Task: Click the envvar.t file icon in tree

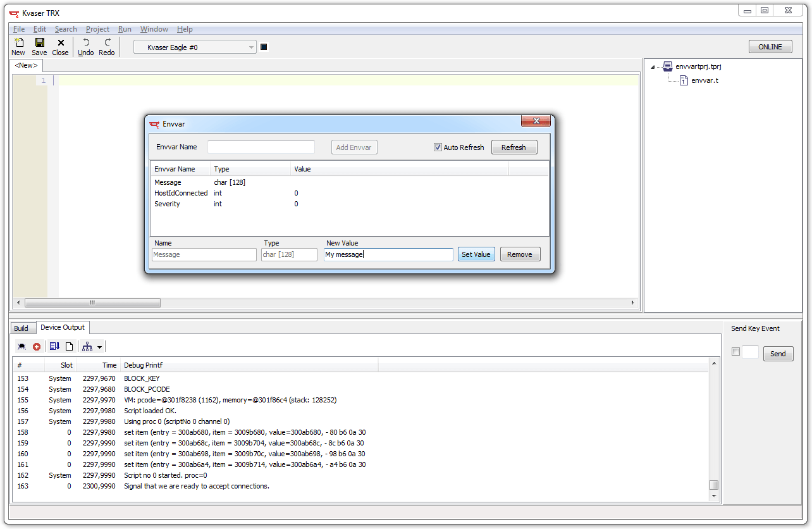Action: 684,80
